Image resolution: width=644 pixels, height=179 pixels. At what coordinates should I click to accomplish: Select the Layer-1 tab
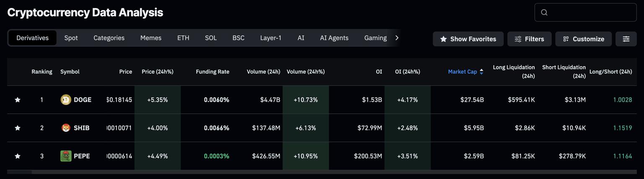point(270,38)
